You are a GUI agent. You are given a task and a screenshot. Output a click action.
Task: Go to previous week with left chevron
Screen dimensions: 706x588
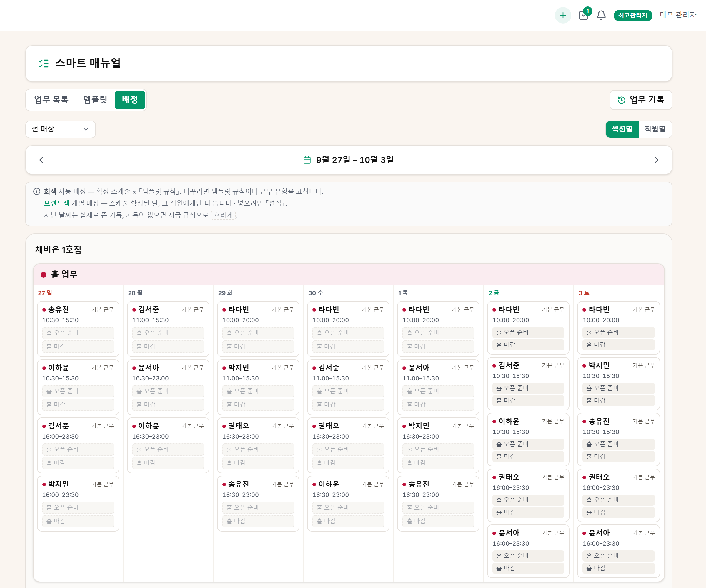[x=41, y=160]
